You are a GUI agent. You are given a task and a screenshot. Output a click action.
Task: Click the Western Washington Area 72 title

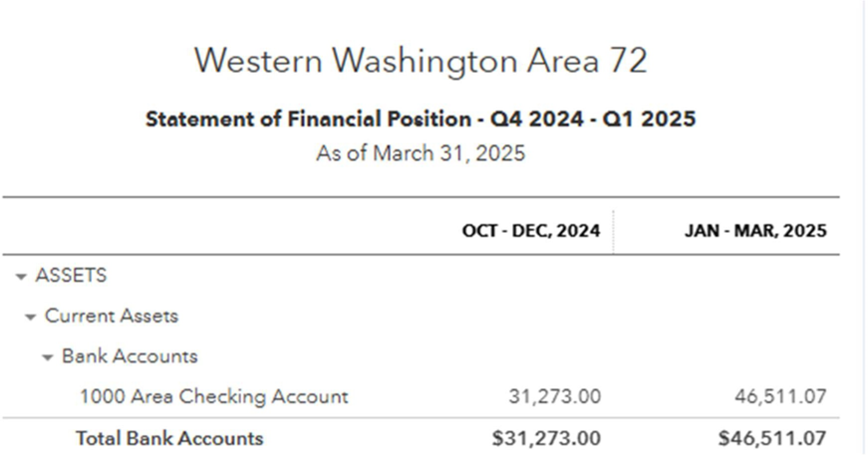(421, 61)
